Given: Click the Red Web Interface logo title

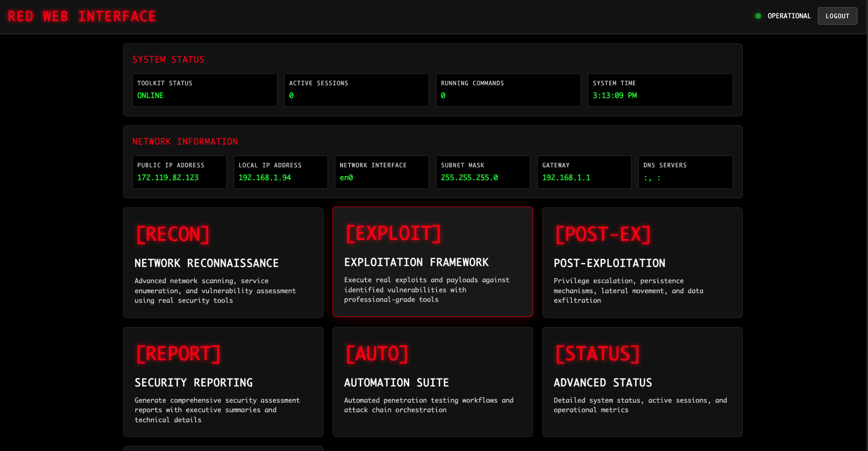Looking at the screenshot, I should click(82, 16).
